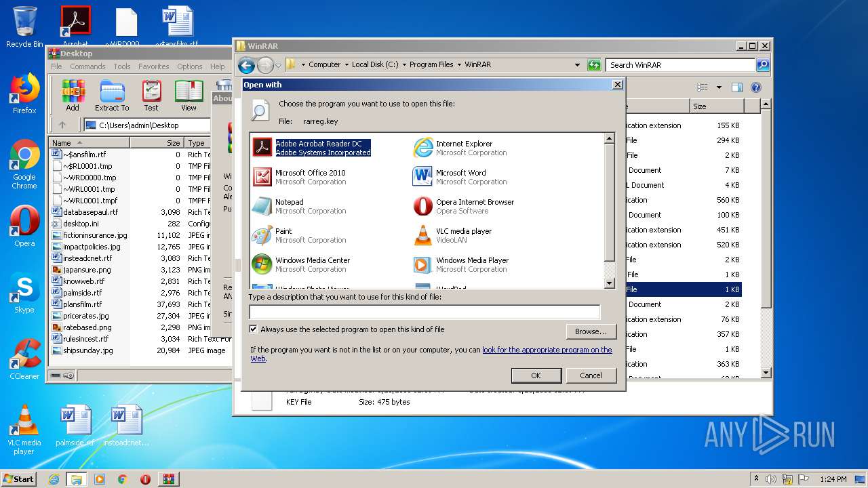This screenshot has height=488, width=868.
Task: Click the search magnifier button
Action: tap(763, 65)
